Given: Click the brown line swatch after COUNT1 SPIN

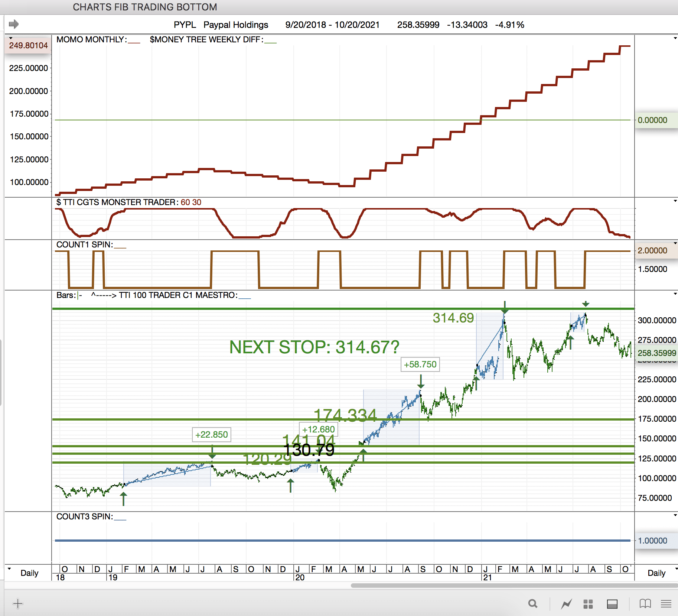Looking at the screenshot, I should [x=120, y=247].
